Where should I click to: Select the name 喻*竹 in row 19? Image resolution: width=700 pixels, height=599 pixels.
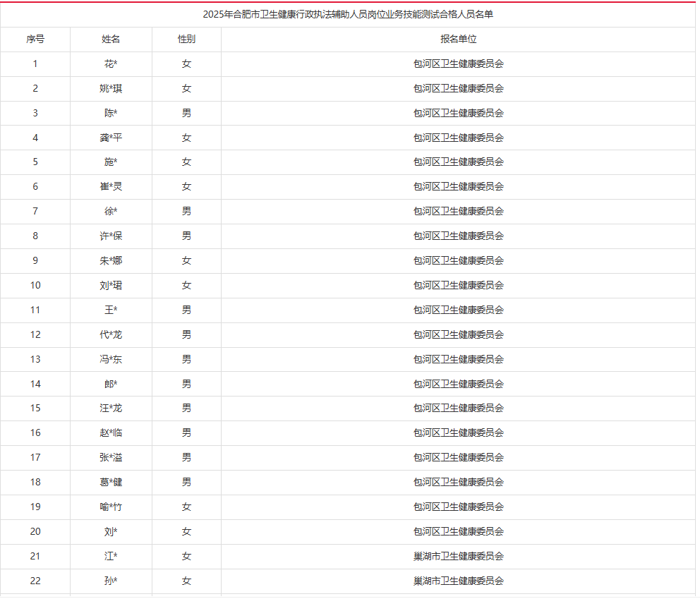tap(111, 507)
